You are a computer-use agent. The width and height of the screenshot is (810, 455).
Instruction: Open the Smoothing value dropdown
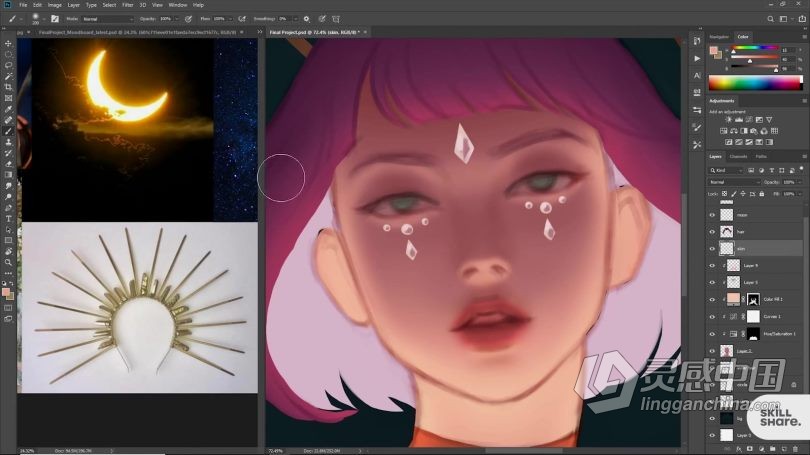tap(295, 19)
